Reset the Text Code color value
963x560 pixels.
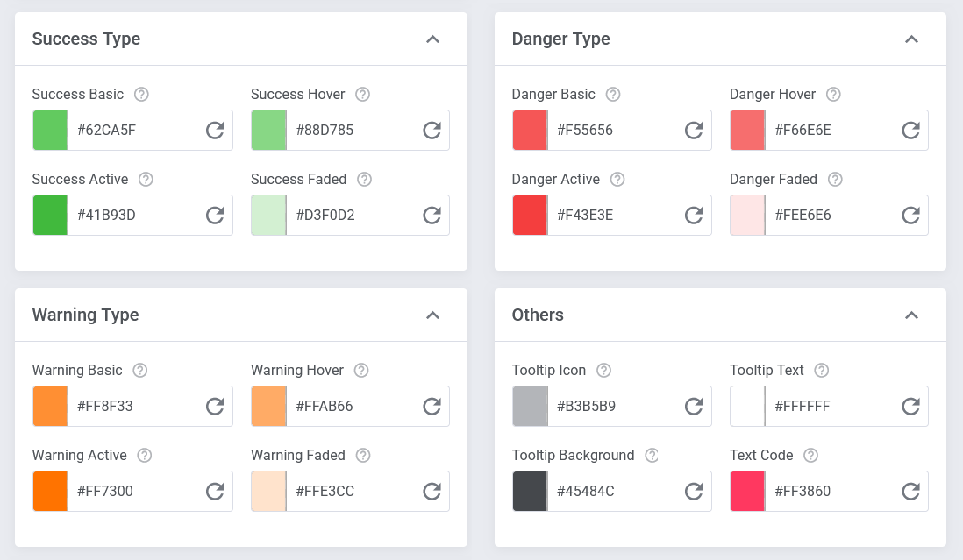911,491
